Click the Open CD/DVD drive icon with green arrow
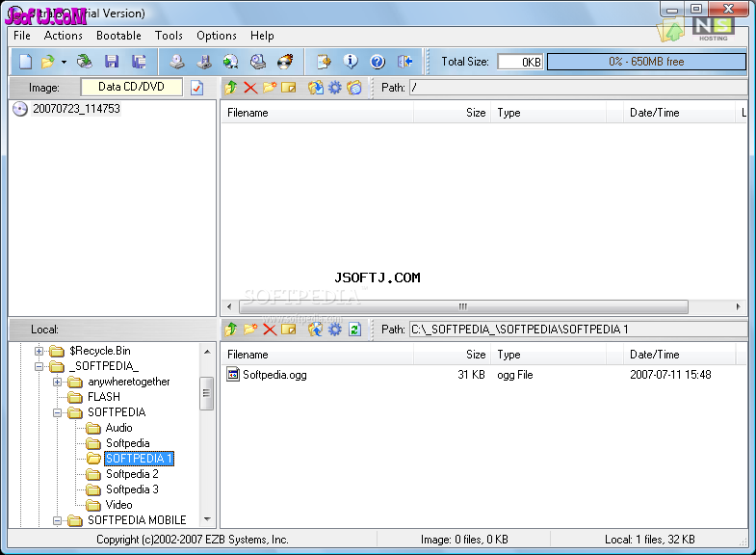Image resolution: width=756 pixels, height=555 pixels. [x=85, y=62]
